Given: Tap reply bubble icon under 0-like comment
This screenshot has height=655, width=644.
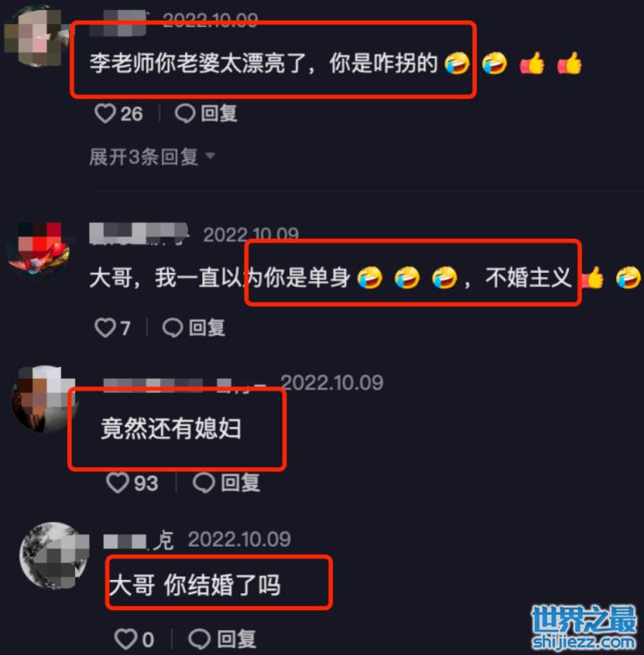Looking at the screenshot, I should tap(199, 639).
